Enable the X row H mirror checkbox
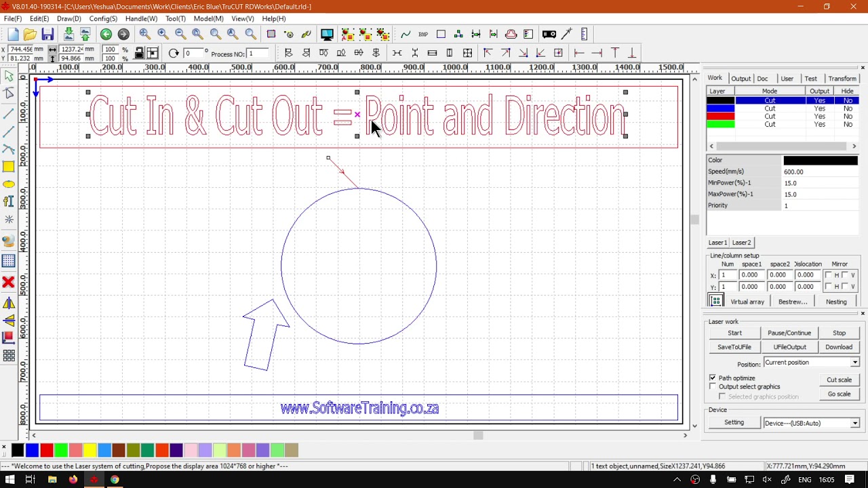The height and width of the screenshot is (488, 868). [x=829, y=275]
